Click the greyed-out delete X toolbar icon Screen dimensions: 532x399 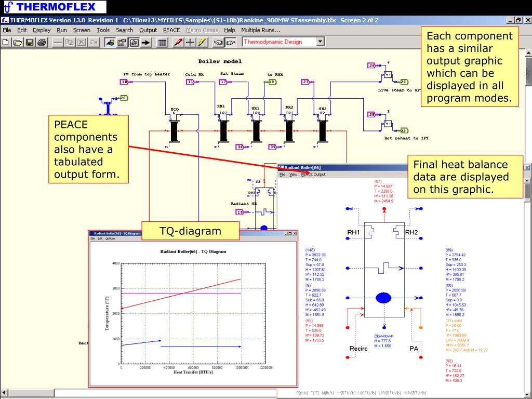[x=82, y=43]
